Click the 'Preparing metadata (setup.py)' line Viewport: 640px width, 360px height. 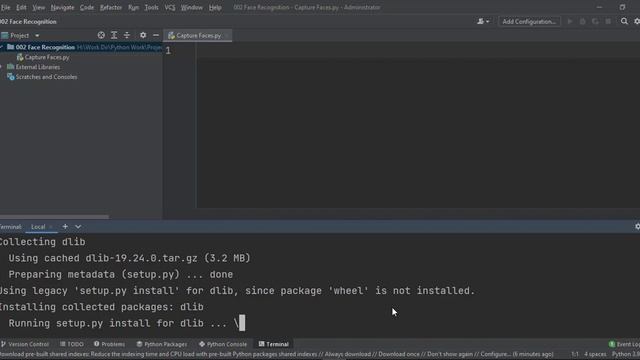click(x=121, y=275)
